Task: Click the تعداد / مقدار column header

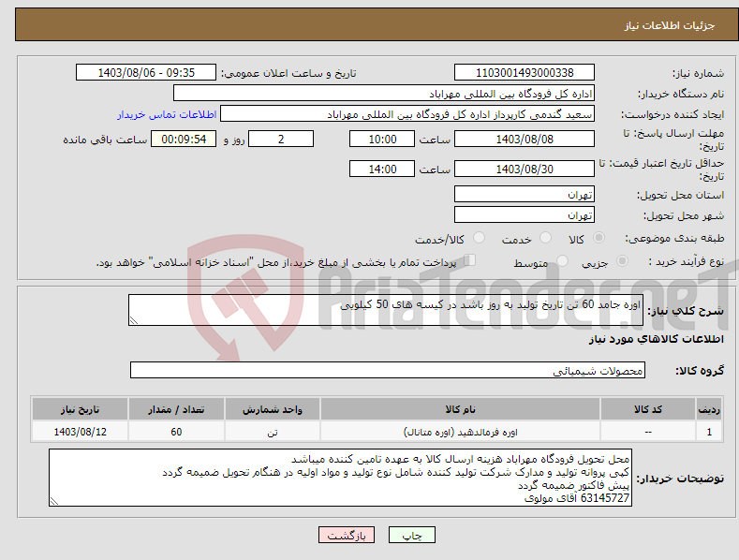Action: pyautogui.click(x=176, y=409)
